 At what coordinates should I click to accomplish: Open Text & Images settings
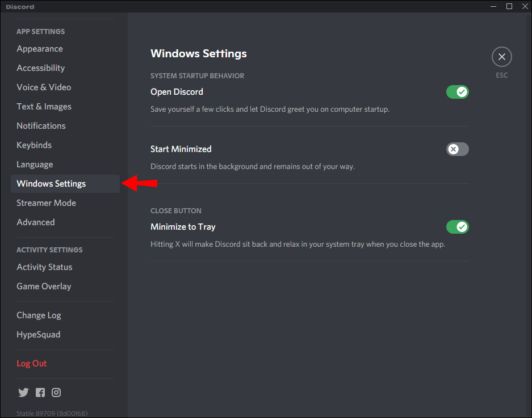coord(44,107)
